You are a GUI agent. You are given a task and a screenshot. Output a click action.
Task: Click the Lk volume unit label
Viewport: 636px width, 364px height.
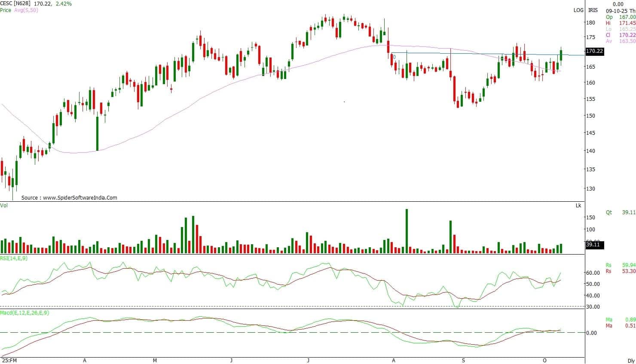[578, 206]
